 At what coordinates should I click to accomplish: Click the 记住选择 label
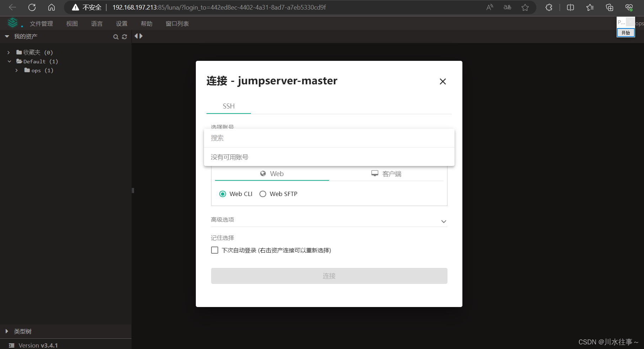click(222, 238)
